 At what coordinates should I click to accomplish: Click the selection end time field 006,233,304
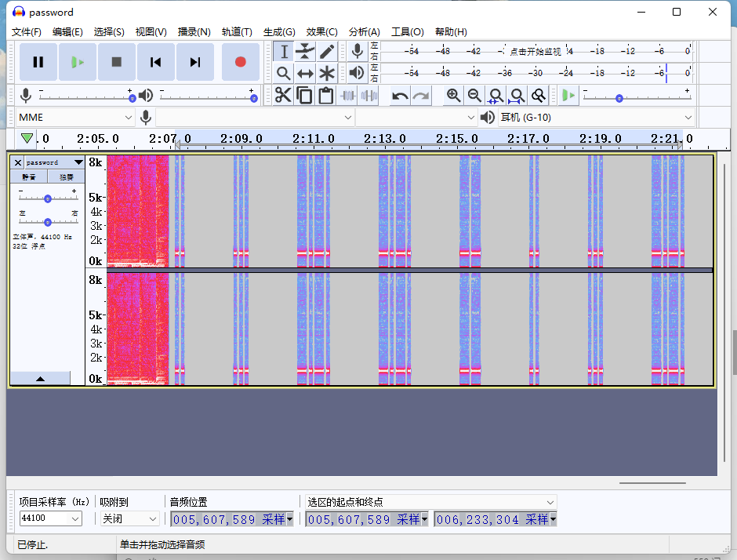[x=495, y=519]
